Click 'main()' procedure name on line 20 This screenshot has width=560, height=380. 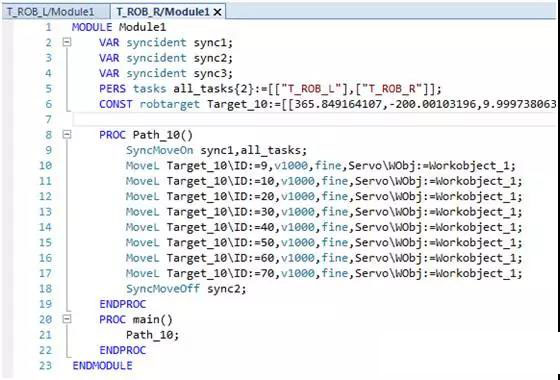click(x=153, y=319)
